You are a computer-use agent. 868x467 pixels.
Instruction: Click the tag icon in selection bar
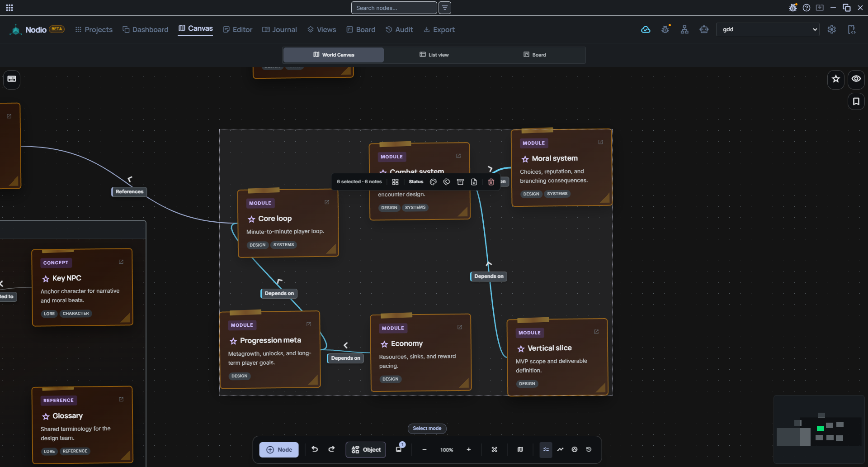(447, 182)
